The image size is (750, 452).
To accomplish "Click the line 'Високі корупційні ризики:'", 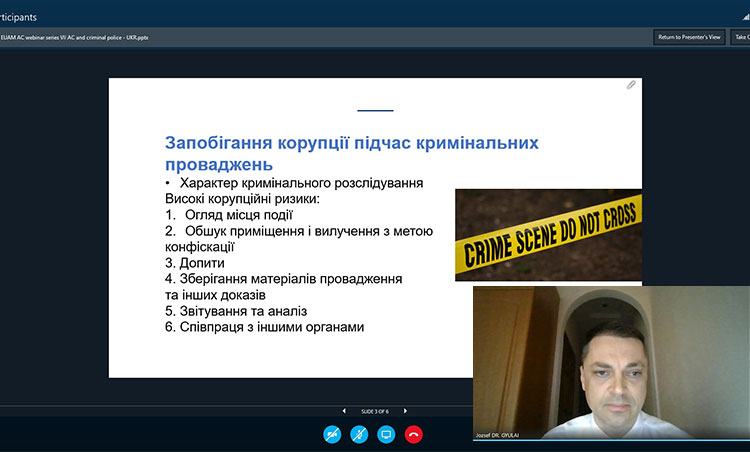I will click(243, 198).
